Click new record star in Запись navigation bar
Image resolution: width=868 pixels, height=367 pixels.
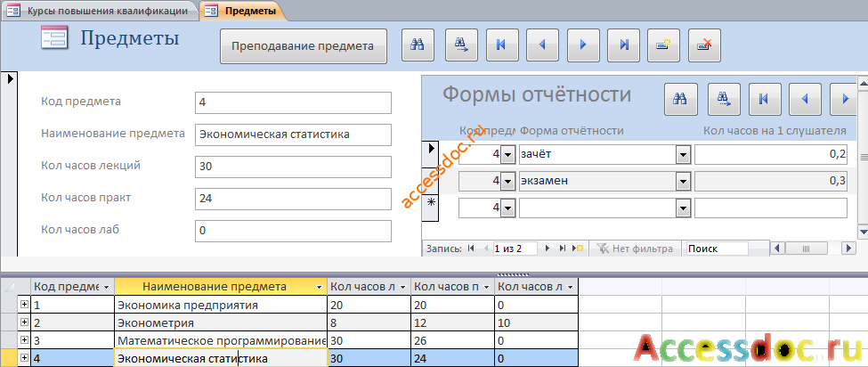[579, 249]
